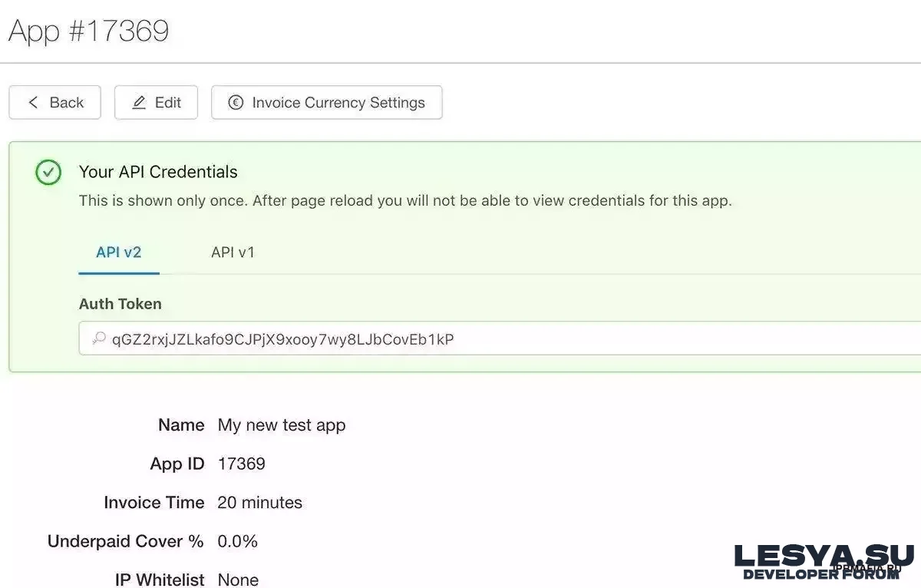The image size is (921, 588).
Task: Click the 0.0% underpaid cover value
Action: click(237, 541)
